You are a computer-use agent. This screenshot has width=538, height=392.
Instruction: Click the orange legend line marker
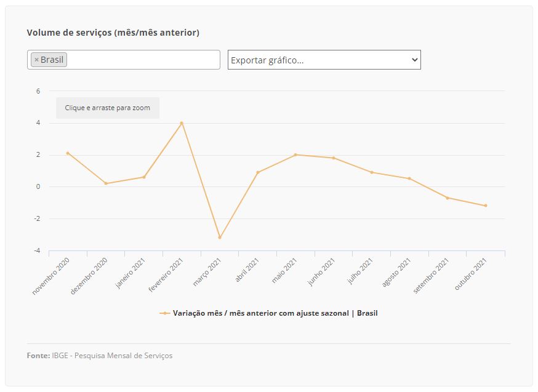point(165,313)
